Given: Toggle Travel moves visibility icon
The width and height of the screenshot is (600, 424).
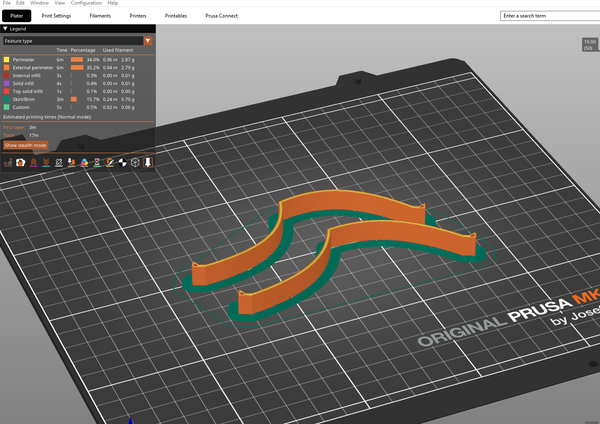Looking at the screenshot, I should pos(8,163).
